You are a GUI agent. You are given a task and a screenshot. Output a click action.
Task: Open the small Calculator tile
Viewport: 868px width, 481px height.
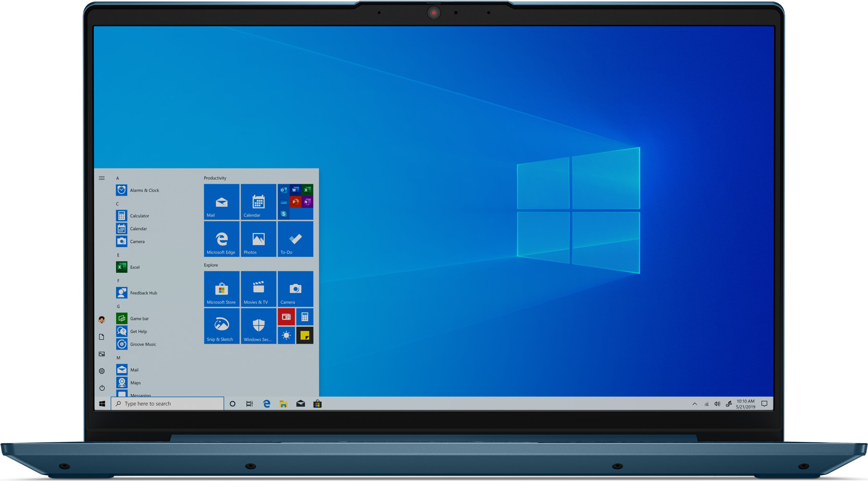(305, 316)
